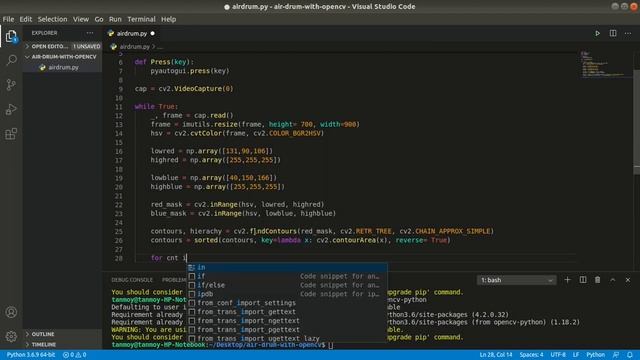Change language mode 'Python' in status bar
Screen dimensions: 640x360
pyautogui.click(x=596, y=355)
